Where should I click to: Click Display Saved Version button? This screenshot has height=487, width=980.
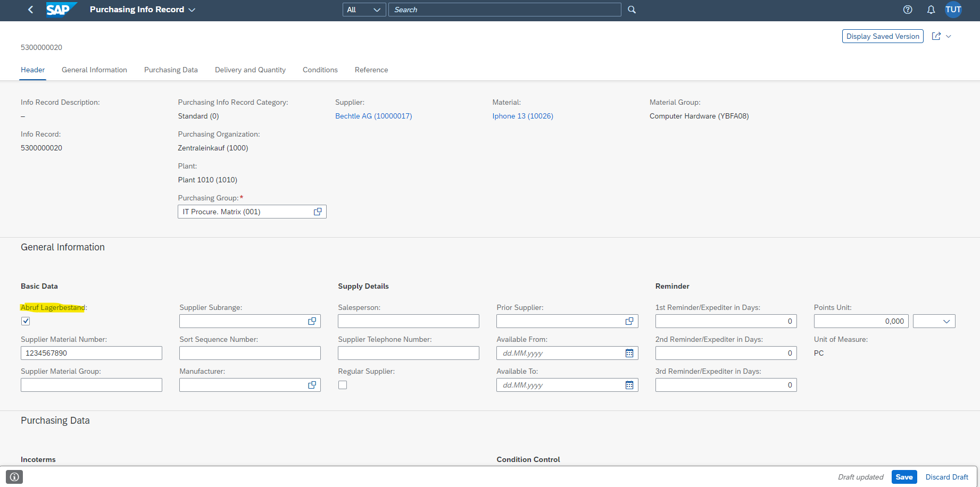point(883,36)
